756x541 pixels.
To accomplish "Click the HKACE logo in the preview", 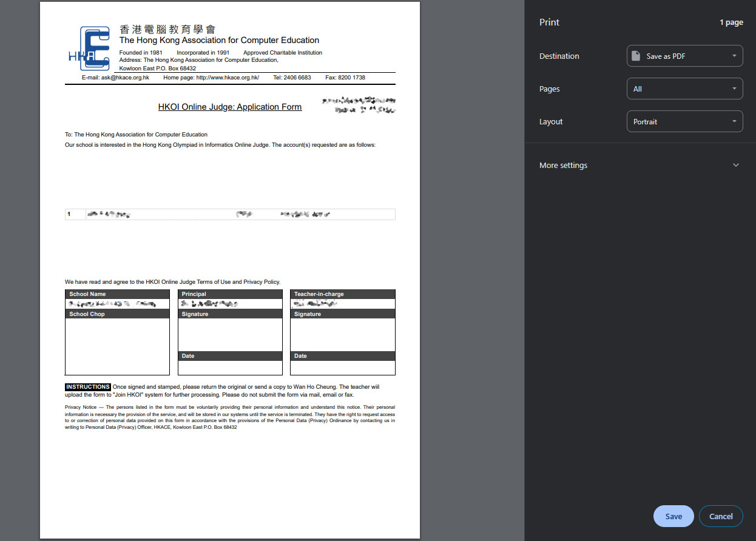I will pyautogui.click(x=89, y=48).
